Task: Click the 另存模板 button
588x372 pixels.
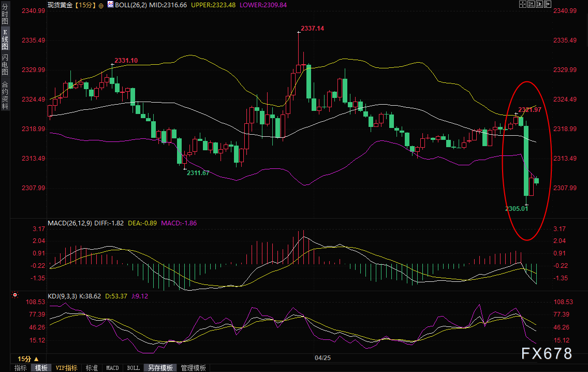Action: (160, 368)
